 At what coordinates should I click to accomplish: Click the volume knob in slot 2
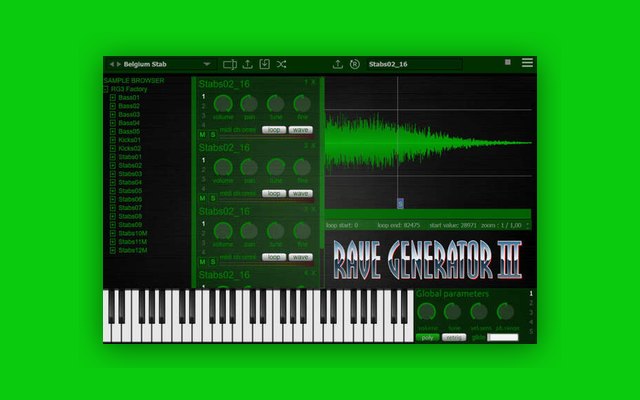(x=223, y=167)
